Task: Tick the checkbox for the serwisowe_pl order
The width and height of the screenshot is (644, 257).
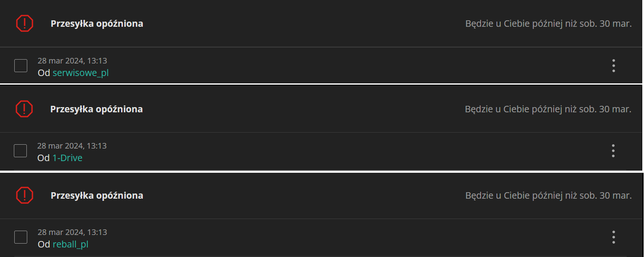Action: (x=21, y=66)
